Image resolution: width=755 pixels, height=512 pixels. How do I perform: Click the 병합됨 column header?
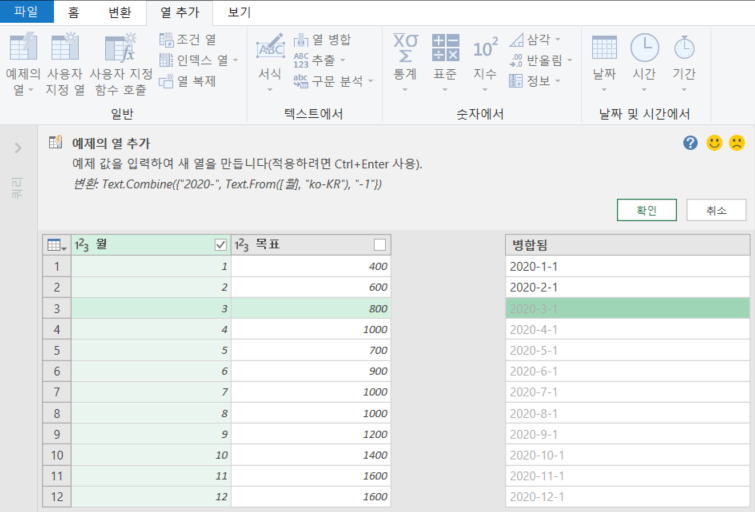point(627,245)
